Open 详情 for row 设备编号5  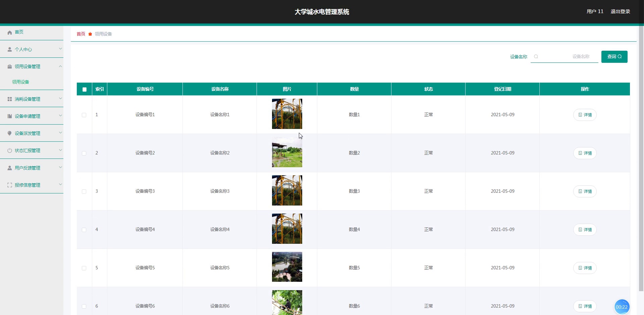coord(585,268)
